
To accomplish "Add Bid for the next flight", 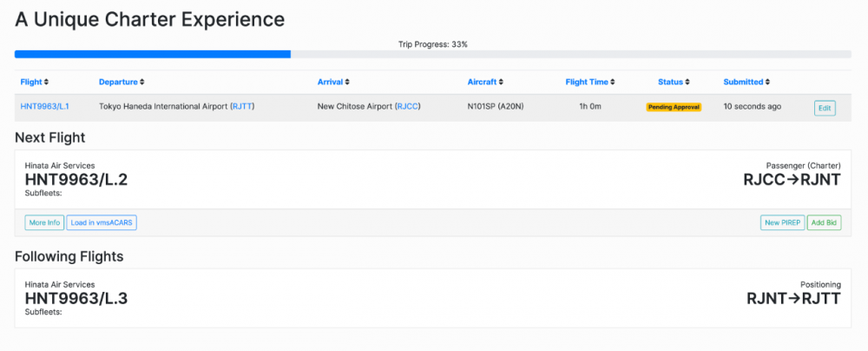I will click(824, 223).
